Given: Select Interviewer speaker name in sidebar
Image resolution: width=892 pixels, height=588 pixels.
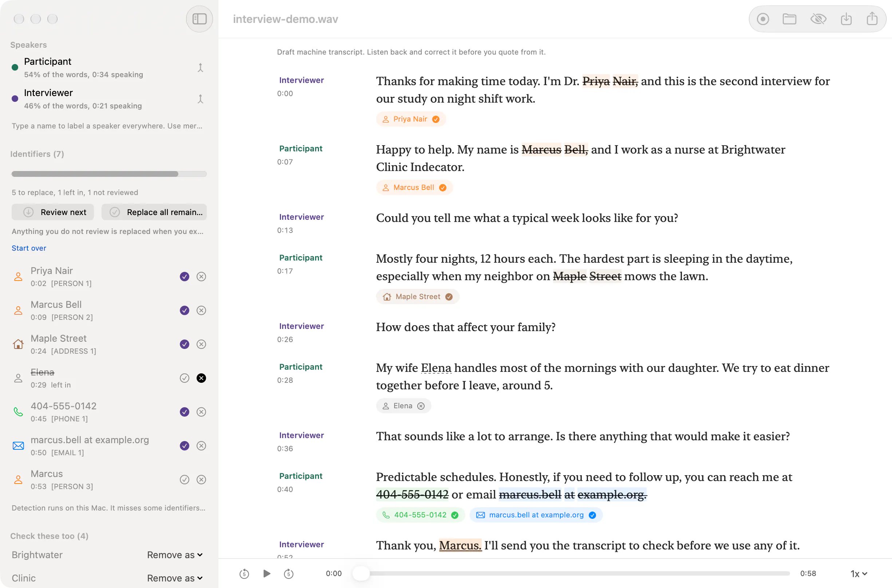Looking at the screenshot, I should [x=48, y=92].
